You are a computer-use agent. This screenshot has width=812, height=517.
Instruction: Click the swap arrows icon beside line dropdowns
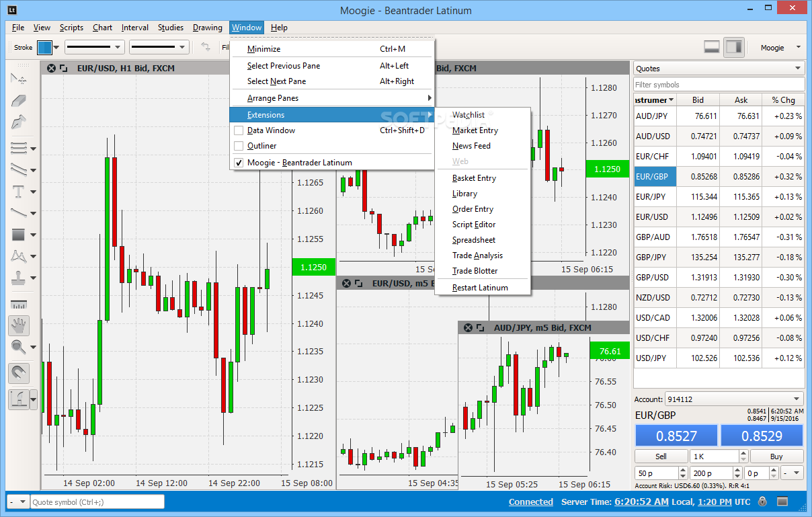click(x=206, y=47)
